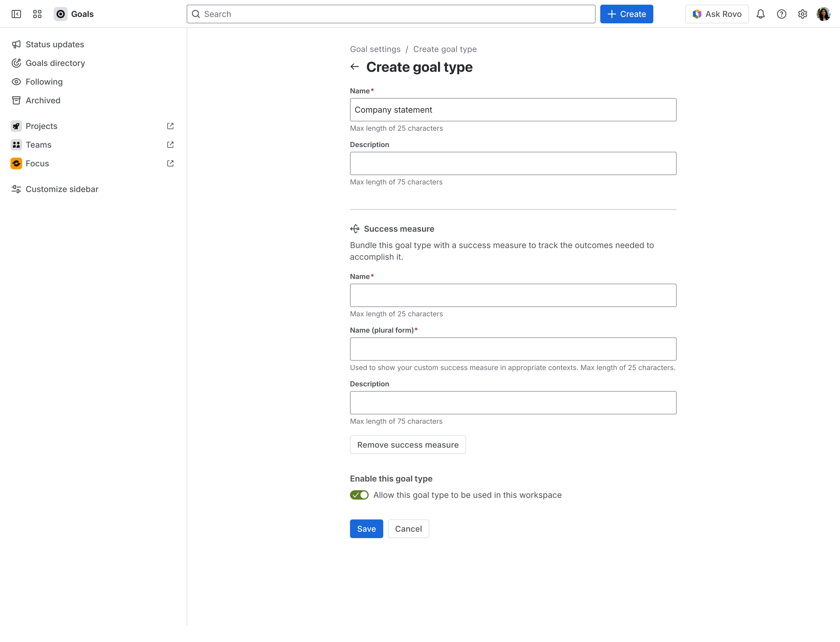Open help using the question mark icon
The width and height of the screenshot is (840, 642).
point(782,14)
